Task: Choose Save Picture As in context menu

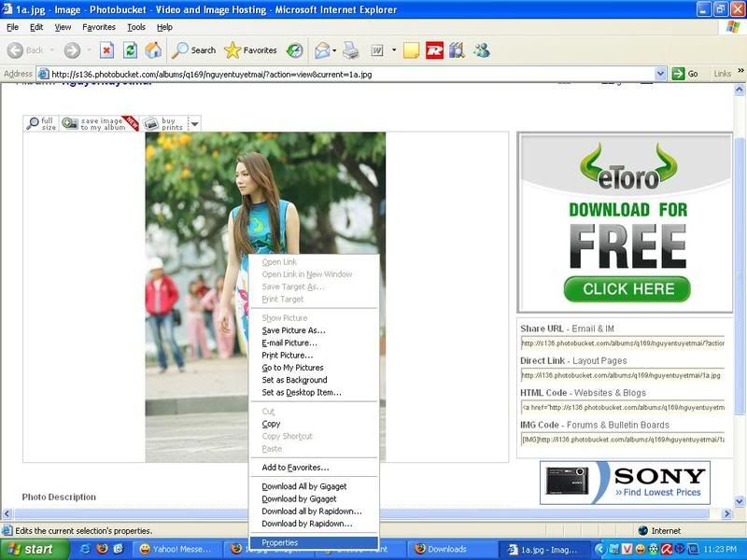Action: point(314,330)
